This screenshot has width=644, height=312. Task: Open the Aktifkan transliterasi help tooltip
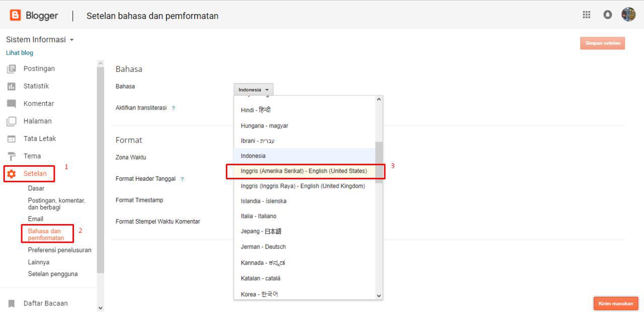point(174,108)
